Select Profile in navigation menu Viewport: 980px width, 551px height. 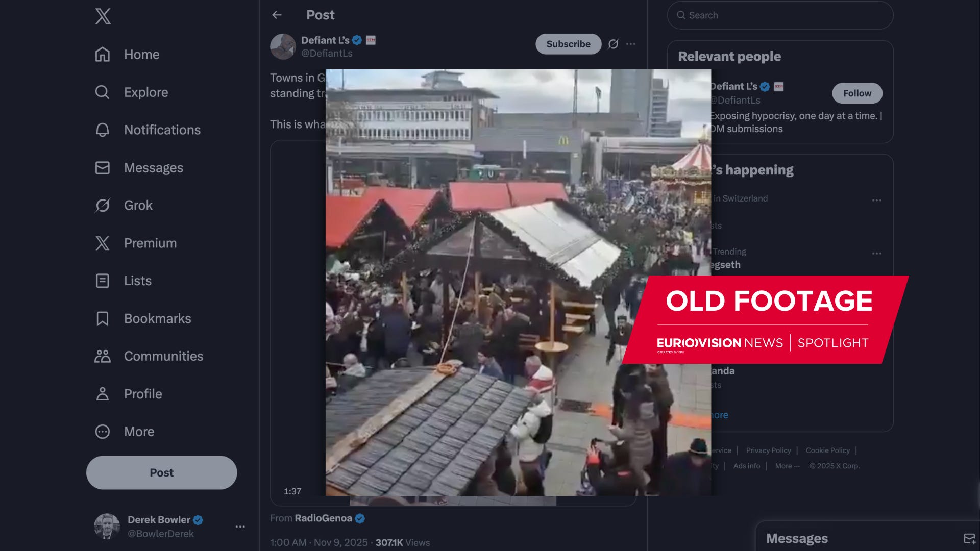coord(142,394)
